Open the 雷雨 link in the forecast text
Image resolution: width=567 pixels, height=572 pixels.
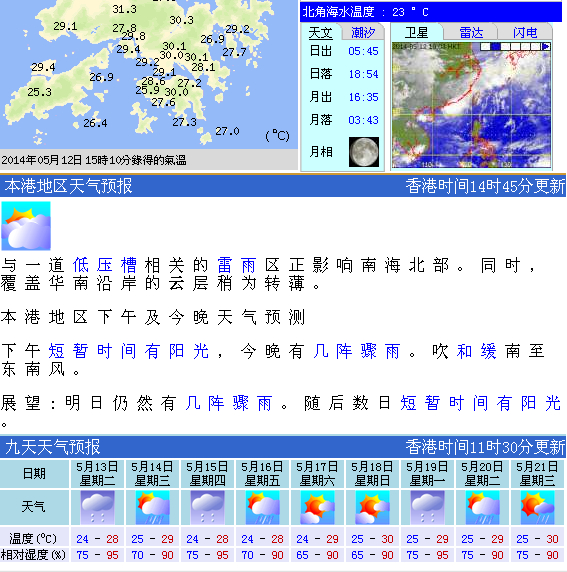coord(236,265)
